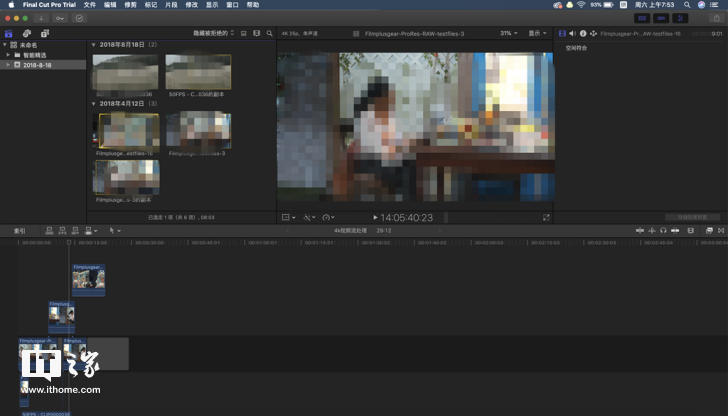This screenshot has height=416, width=728.
Task: Open the 显示 menu in menu bar
Action: point(212,5)
